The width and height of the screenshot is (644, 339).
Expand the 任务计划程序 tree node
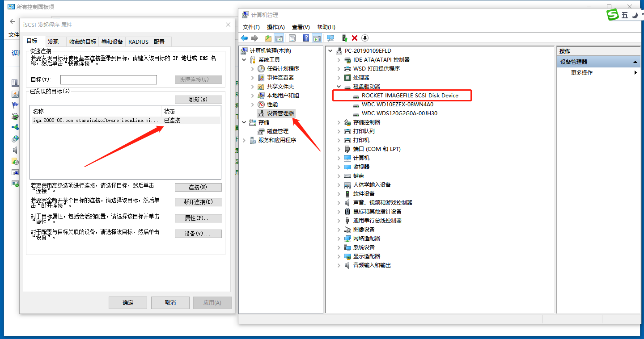tap(253, 68)
